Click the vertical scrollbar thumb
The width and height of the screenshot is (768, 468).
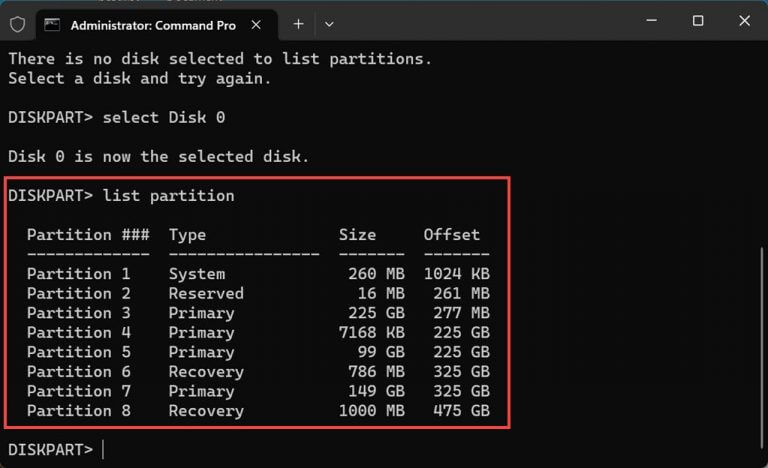pyautogui.click(x=762, y=348)
